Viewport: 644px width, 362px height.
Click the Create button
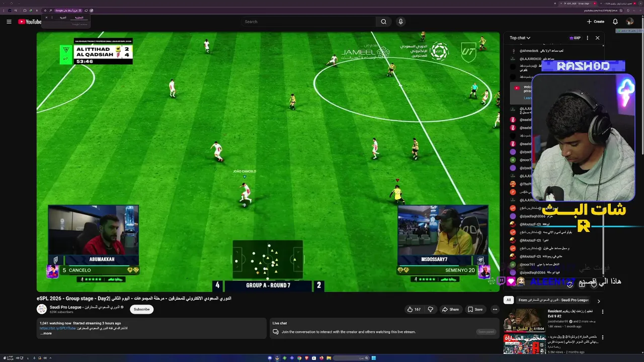coord(596,22)
